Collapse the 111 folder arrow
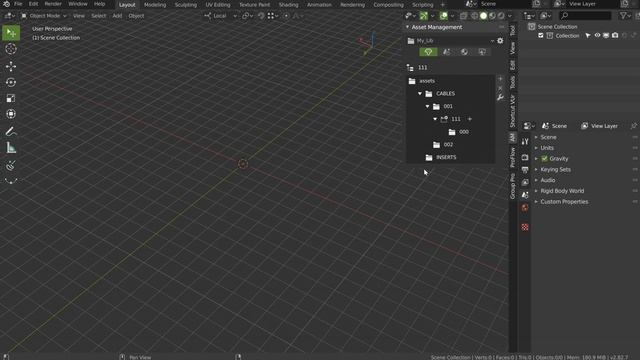This screenshot has width=640, height=360. pyautogui.click(x=435, y=119)
